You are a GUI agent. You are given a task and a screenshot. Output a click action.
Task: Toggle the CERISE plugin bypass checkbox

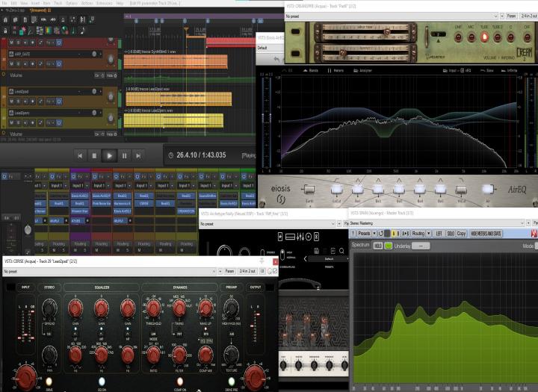[275, 271]
